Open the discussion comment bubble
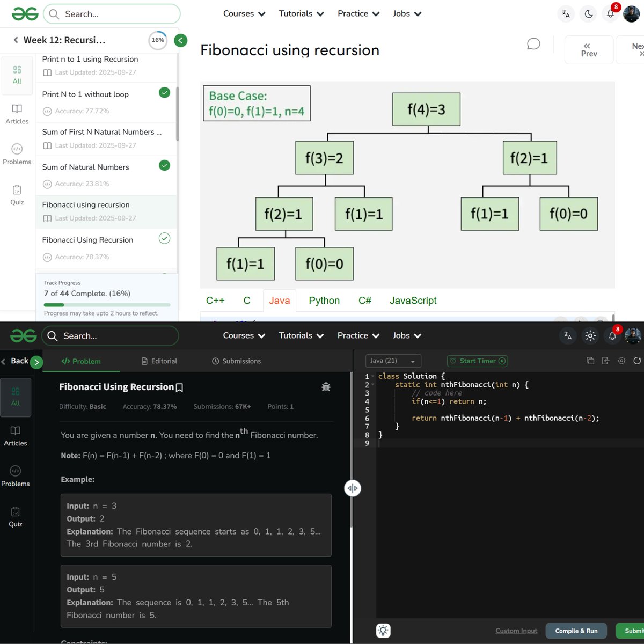Viewport: 644px width, 644px height. [x=533, y=44]
